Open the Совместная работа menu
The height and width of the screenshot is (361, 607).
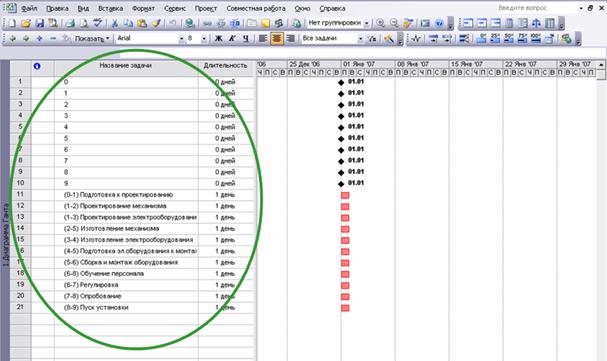click(256, 8)
